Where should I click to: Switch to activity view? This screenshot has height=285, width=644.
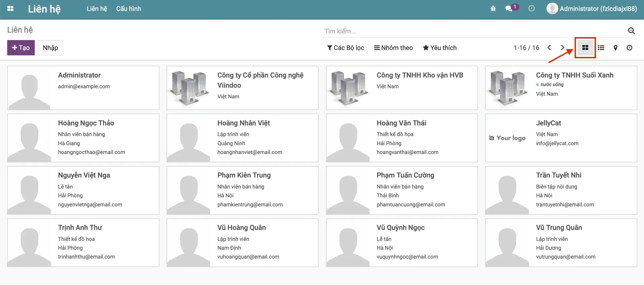[630, 48]
